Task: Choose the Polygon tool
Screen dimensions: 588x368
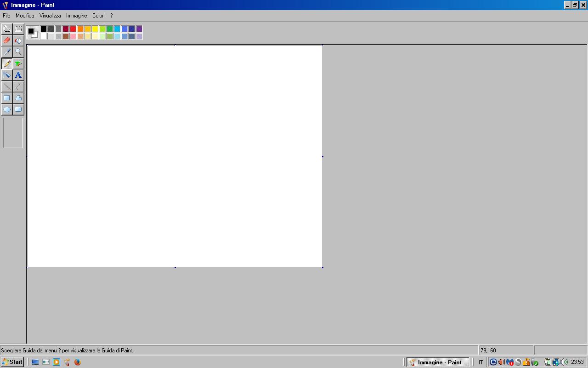Action: tap(18, 98)
